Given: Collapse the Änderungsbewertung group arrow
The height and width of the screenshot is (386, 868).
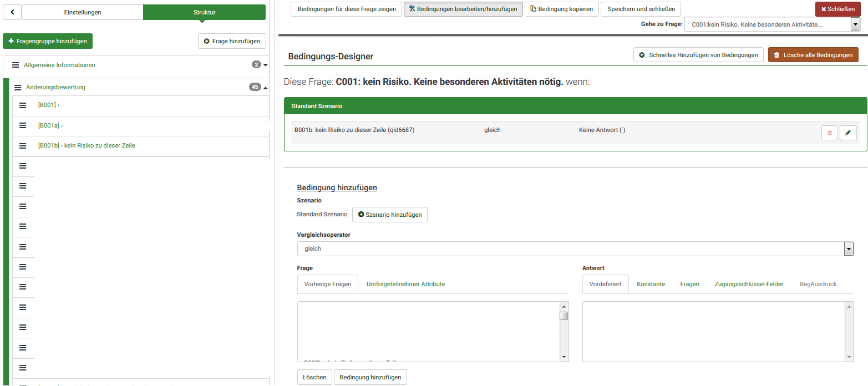Looking at the screenshot, I should (x=265, y=87).
